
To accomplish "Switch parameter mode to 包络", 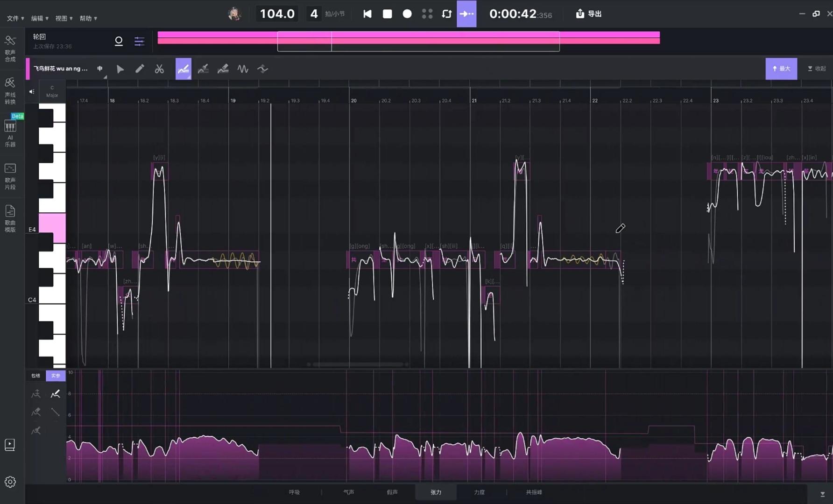I will [35, 376].
